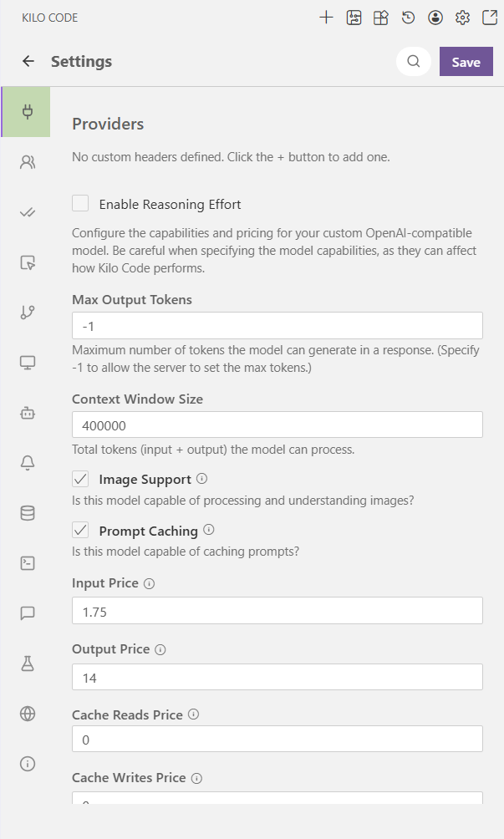
Task: Select the Providers plug tab
Action: pos(27,112)
